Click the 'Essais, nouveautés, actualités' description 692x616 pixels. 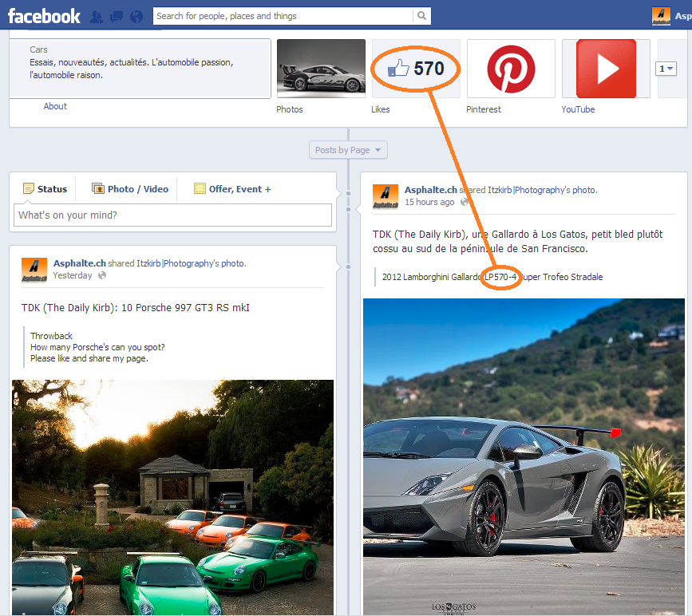pos(132,69)
